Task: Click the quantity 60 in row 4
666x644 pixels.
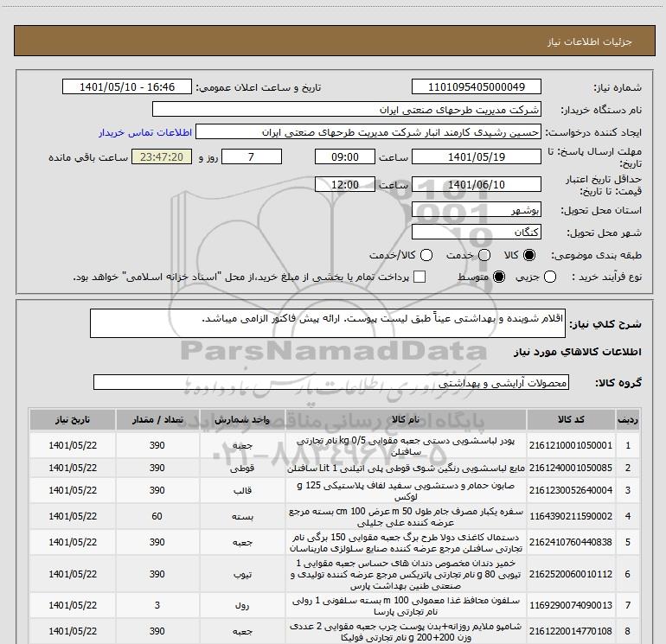Action: [x=157, y=516]
